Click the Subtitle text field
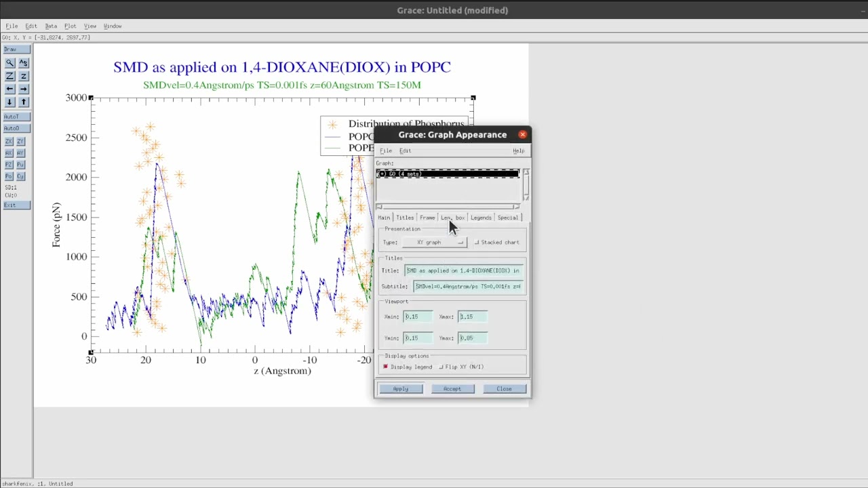This screenshot has height=488, width=868. [468, 286]
